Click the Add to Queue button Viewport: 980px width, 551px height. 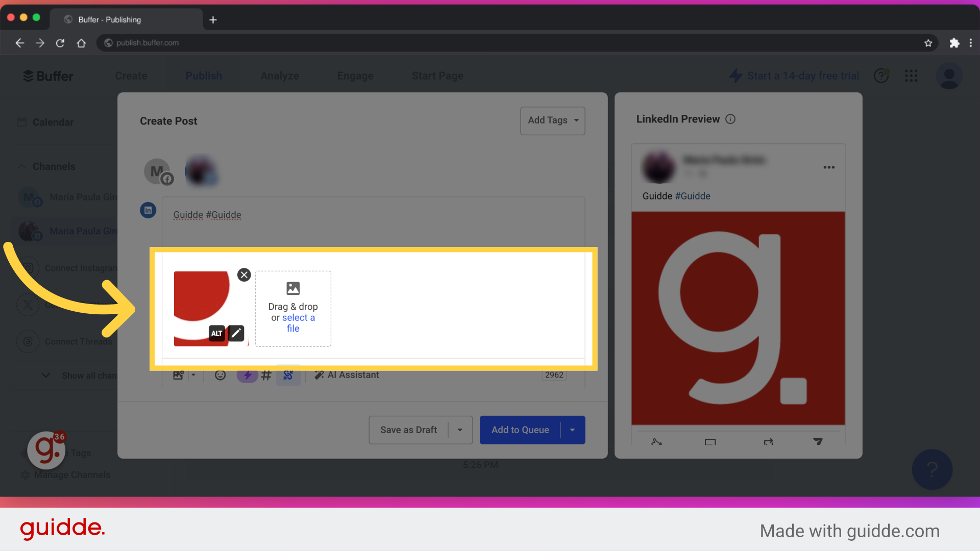520,430
